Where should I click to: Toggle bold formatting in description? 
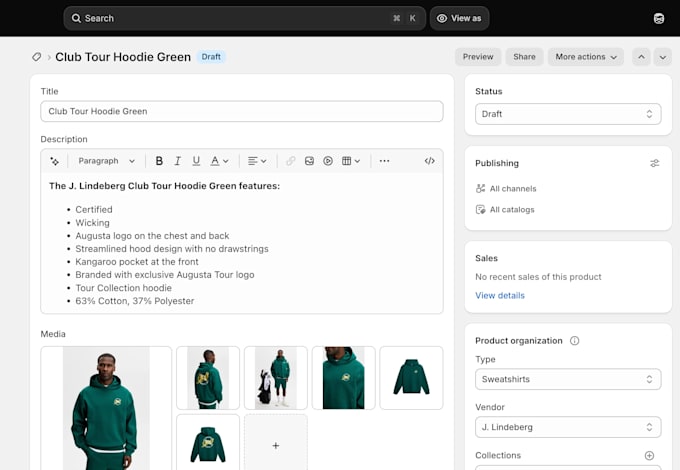click(159, 161)
